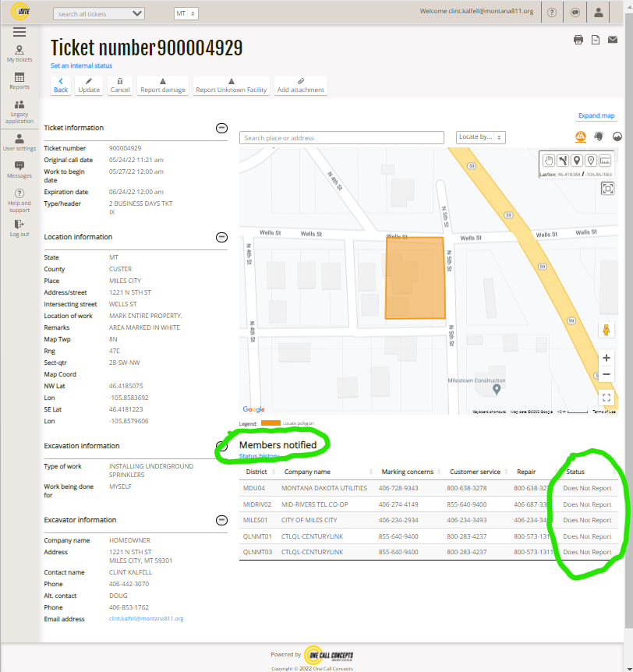Zoom out the map with minus button

[606, 374]
